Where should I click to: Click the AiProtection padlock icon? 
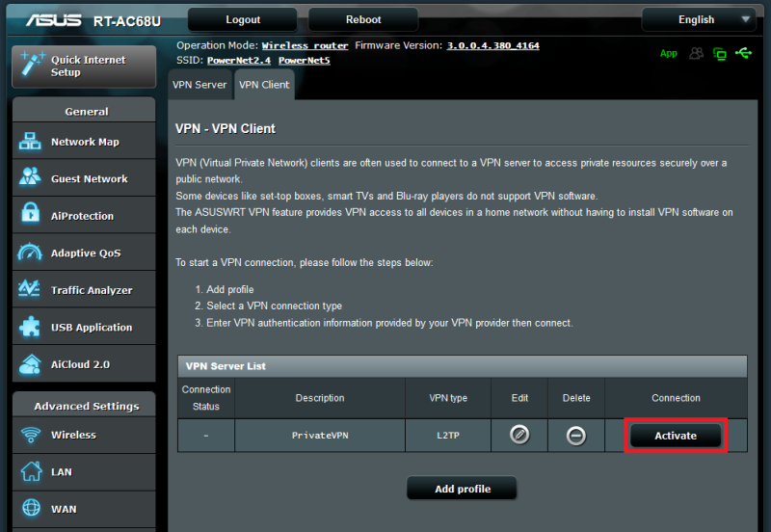pos(31,213)
